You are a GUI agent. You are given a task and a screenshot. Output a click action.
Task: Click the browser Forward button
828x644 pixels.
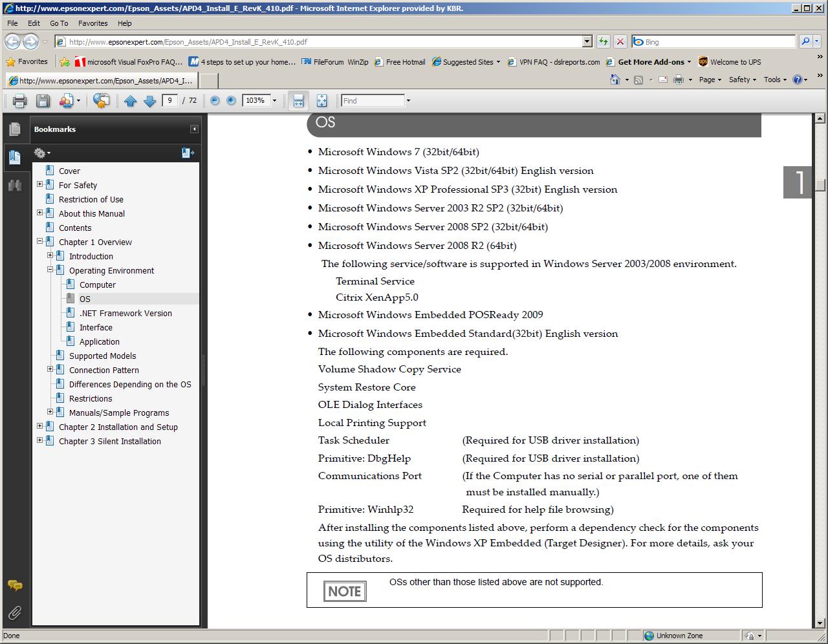tap(30, 41)
